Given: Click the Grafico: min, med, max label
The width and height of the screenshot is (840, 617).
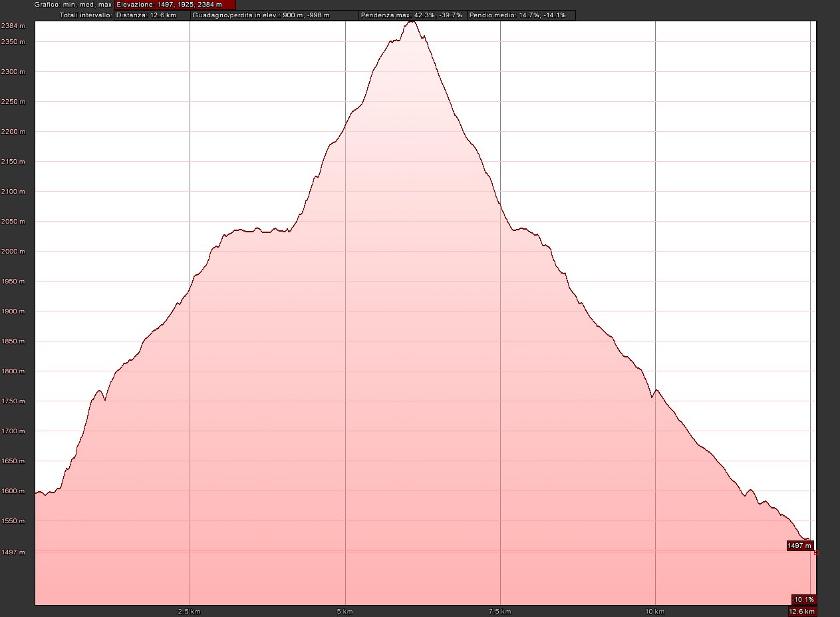Looking at the screenshot, I should [x=73, y=5].
